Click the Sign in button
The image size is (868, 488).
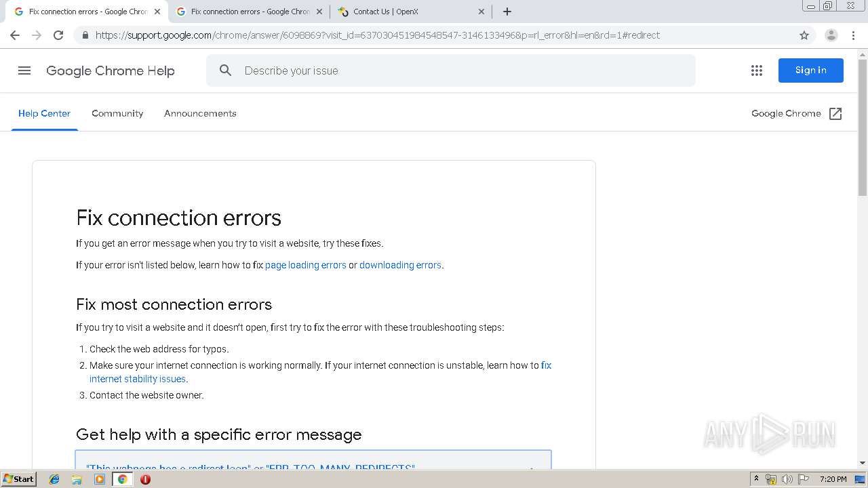pos(810,70)
